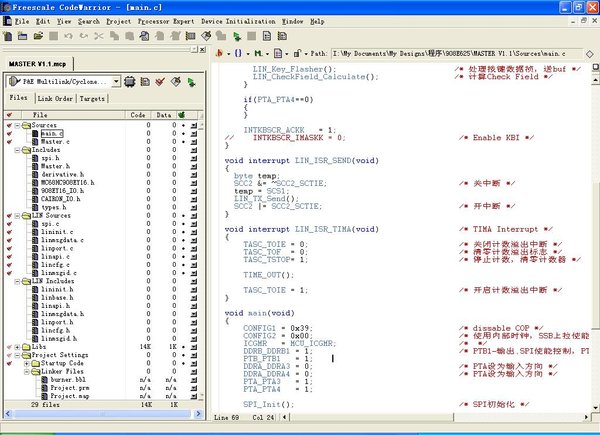Click the Make icon in project toolbar
The width and height of the screenshot is (600, 435).
tap(177, 81)
